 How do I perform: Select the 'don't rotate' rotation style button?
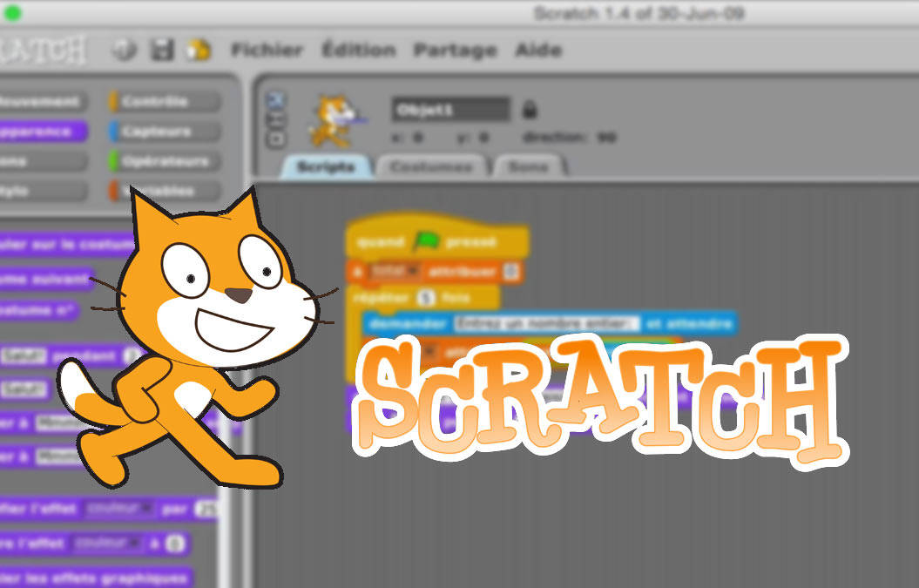[275, 139]
